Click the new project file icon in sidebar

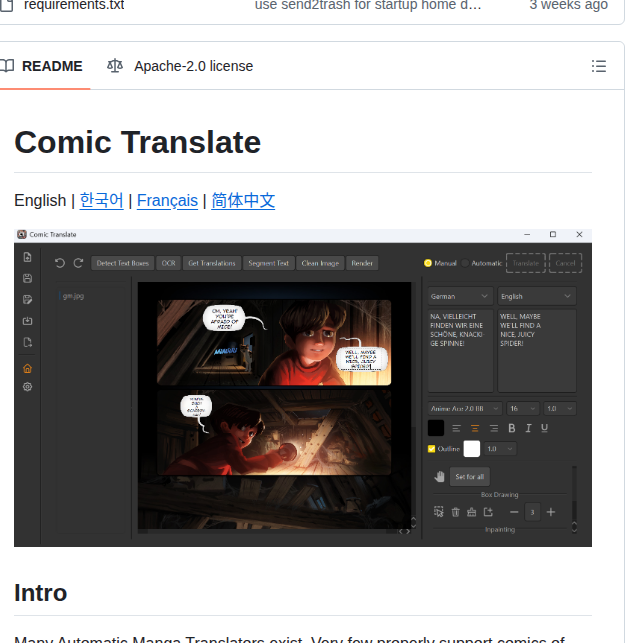point(27,257)
